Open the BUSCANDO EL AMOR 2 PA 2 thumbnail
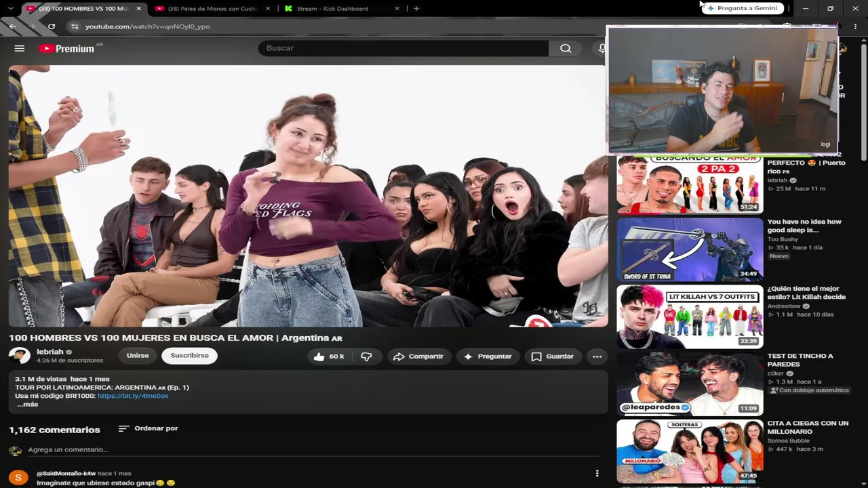 tap(690, 184)
